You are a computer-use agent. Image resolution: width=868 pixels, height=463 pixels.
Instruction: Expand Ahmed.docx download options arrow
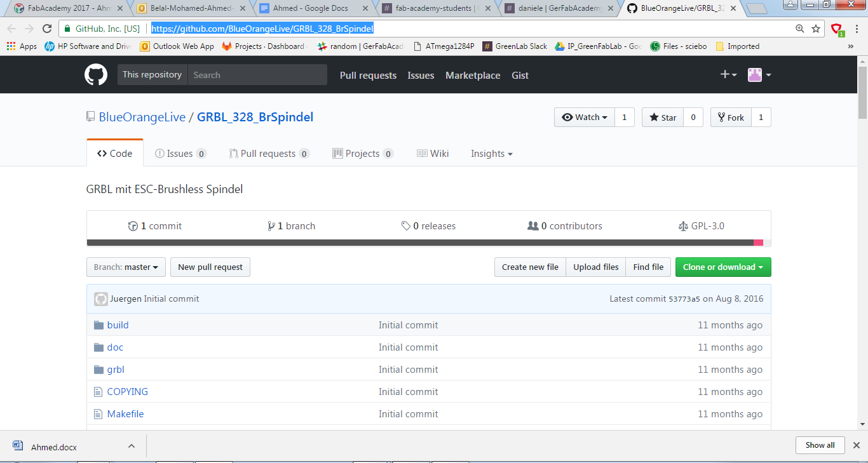click(x=132, y=446)
